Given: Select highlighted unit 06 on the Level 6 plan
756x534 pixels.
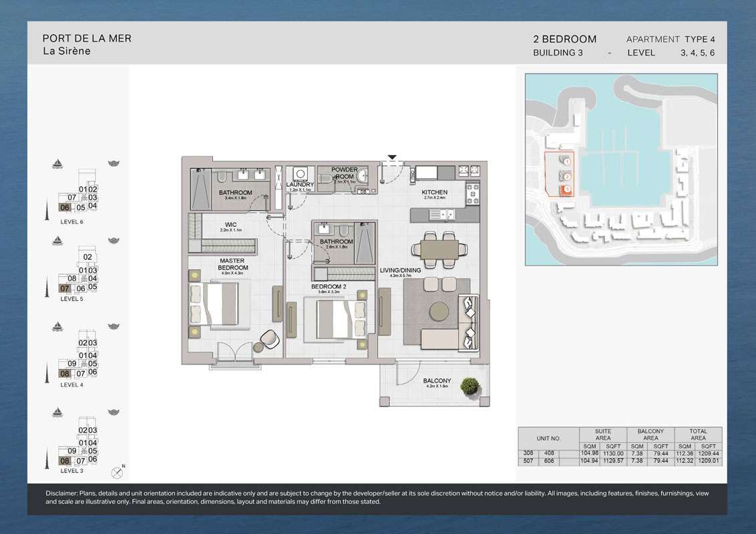Looking at the screenshot, I should (65, 208).
